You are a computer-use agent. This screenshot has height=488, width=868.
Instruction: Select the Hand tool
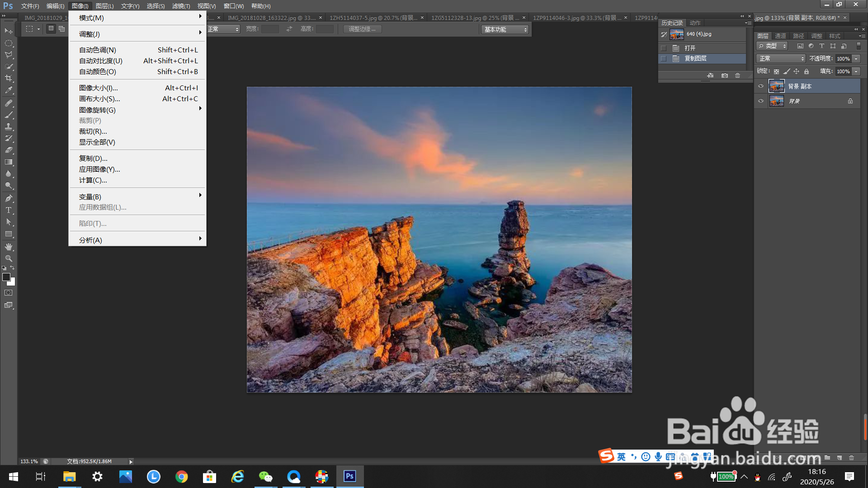[x=9, y=247]
